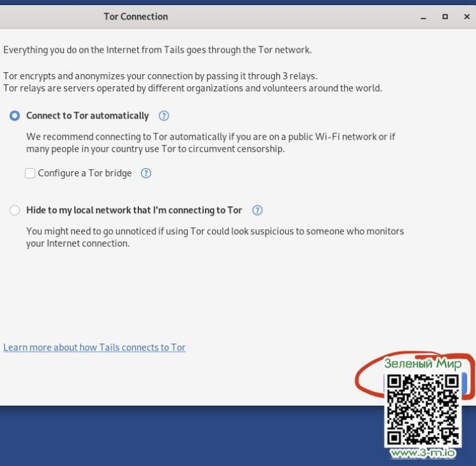Show help for hiding Tor from local network

click(x=257, y=210)
